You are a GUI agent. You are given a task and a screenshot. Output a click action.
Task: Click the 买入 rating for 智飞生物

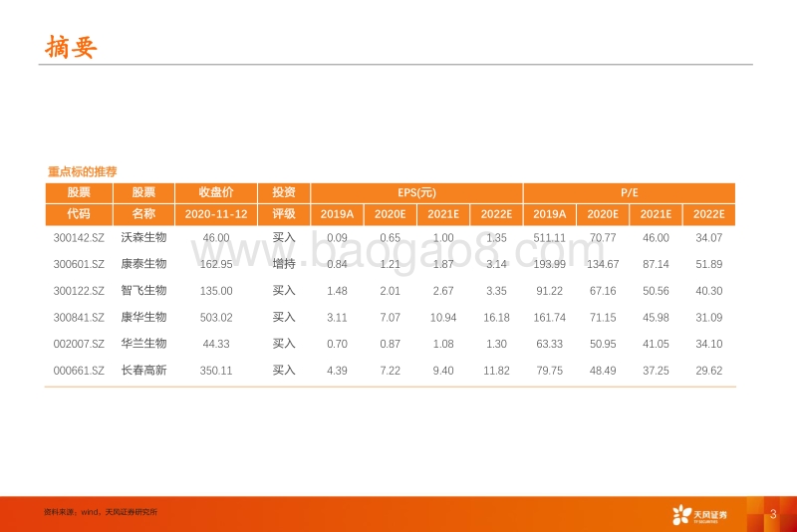[284, 290]
